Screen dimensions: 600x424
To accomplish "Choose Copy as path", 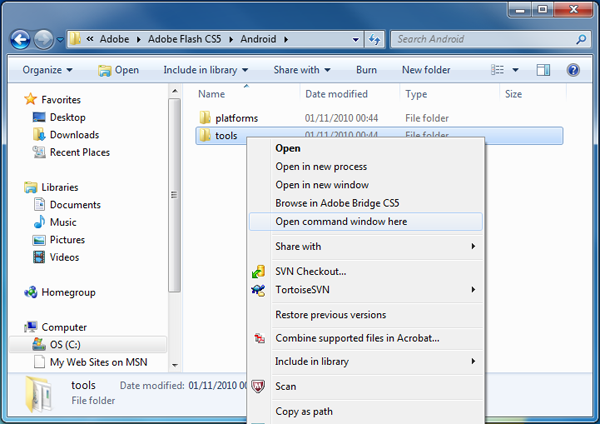I will tap(366, 411).
